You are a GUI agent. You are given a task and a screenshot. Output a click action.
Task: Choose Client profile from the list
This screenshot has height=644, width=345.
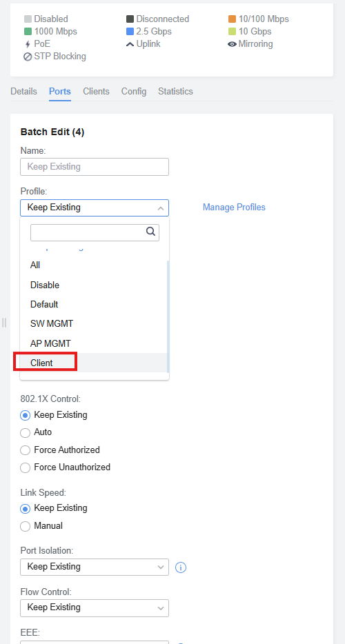point(94,363)
